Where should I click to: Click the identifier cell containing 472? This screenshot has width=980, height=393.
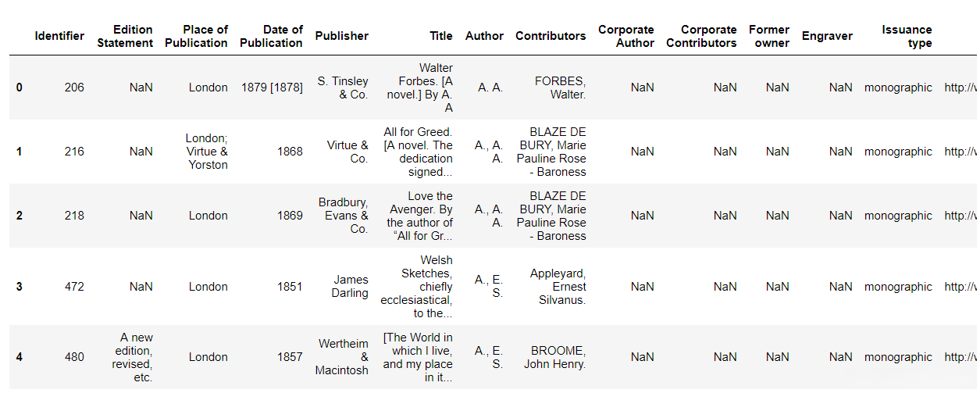[x=74, y=287]
